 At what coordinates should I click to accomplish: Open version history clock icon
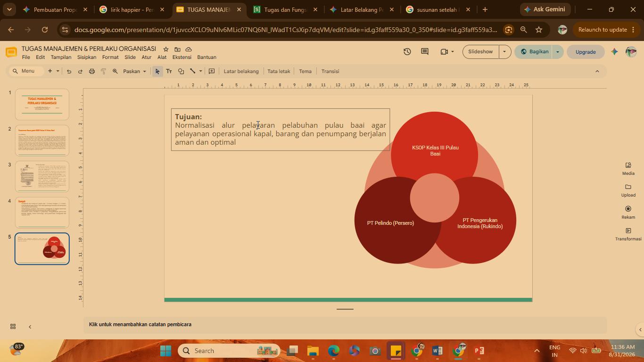(x=407, y=52)
